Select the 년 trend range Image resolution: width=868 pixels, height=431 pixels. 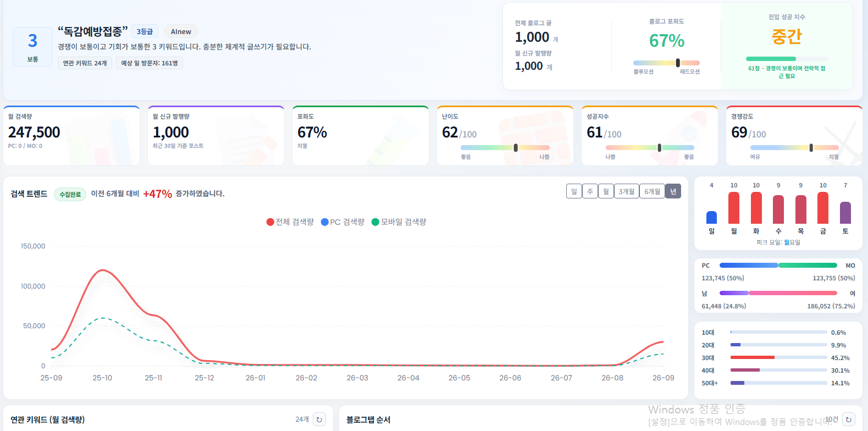(x=673, y=191)
